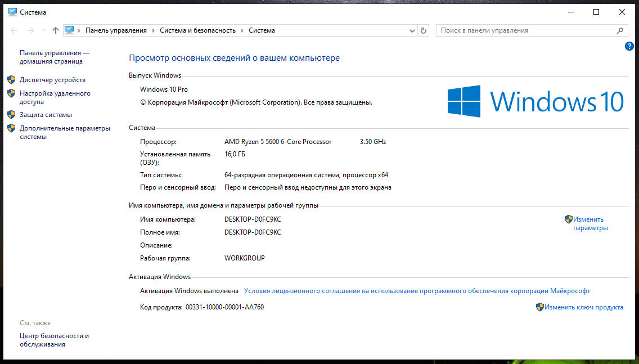Open 'Настройка удаленного доступа'
This screenshot has width=639, height=364.
pos(55,97)
